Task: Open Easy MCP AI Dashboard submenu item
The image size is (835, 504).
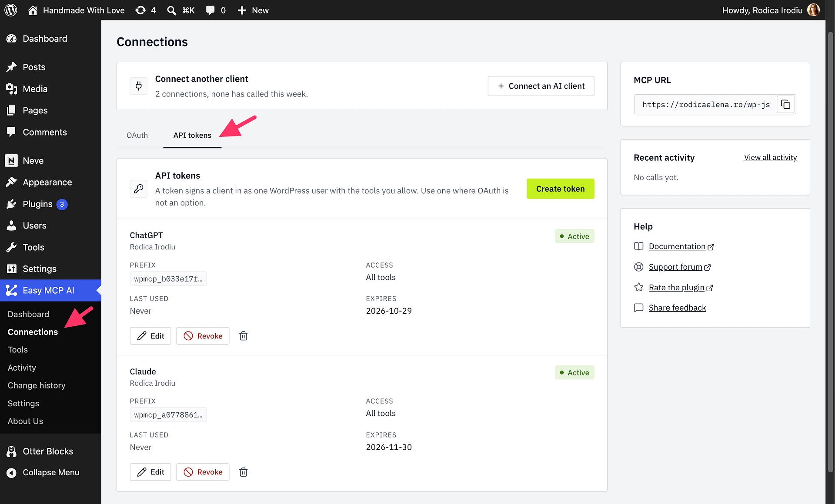Action: [28, 314]
